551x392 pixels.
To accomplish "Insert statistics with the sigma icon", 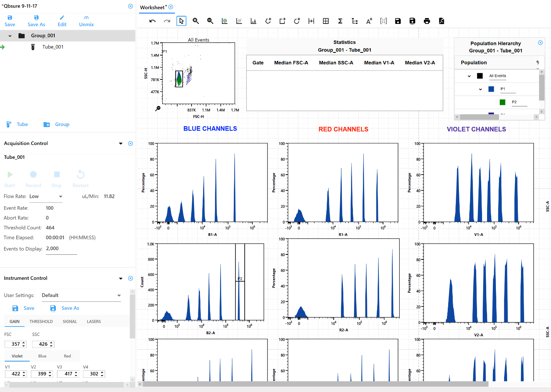I will coord(340,21).
